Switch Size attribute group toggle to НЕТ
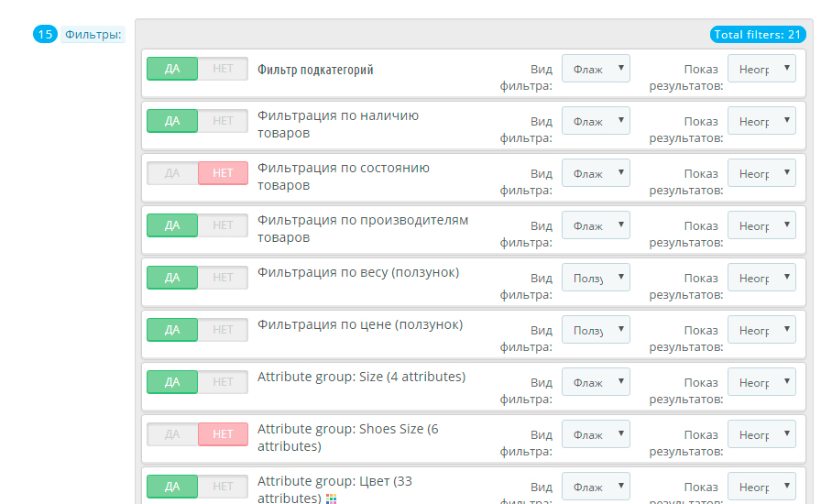The image size is (821, 504). pos(223,382)
